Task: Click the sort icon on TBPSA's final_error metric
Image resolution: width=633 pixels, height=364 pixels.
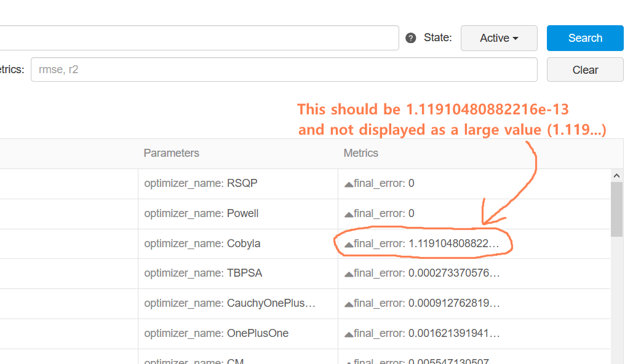Action: pyautogui.click(x=348, y=272)
